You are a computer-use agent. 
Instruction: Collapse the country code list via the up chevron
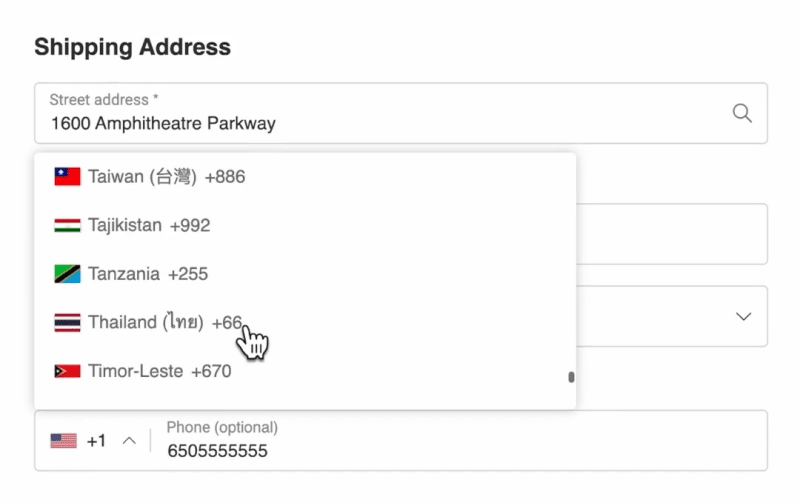click(130, 441)
